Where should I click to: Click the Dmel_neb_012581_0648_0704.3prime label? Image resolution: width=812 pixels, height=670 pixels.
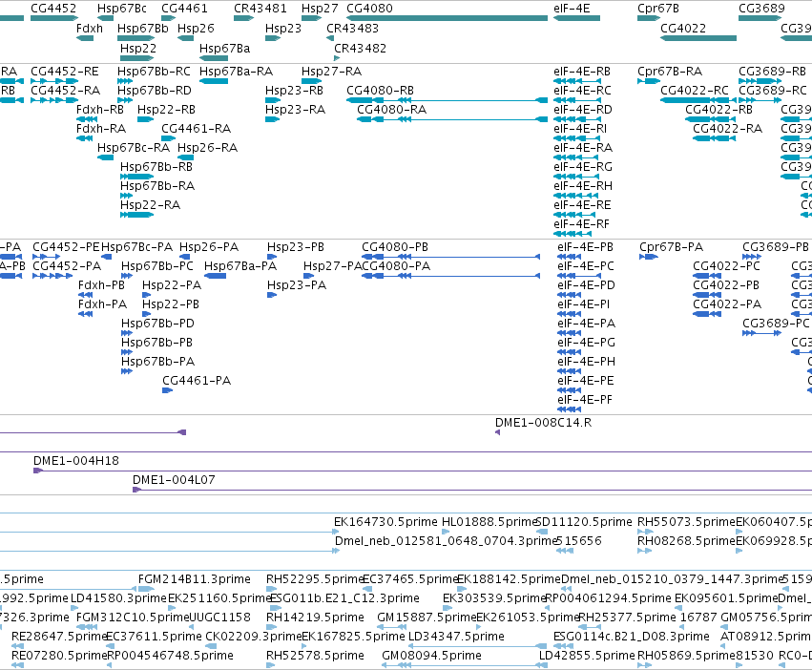[446, 541]
